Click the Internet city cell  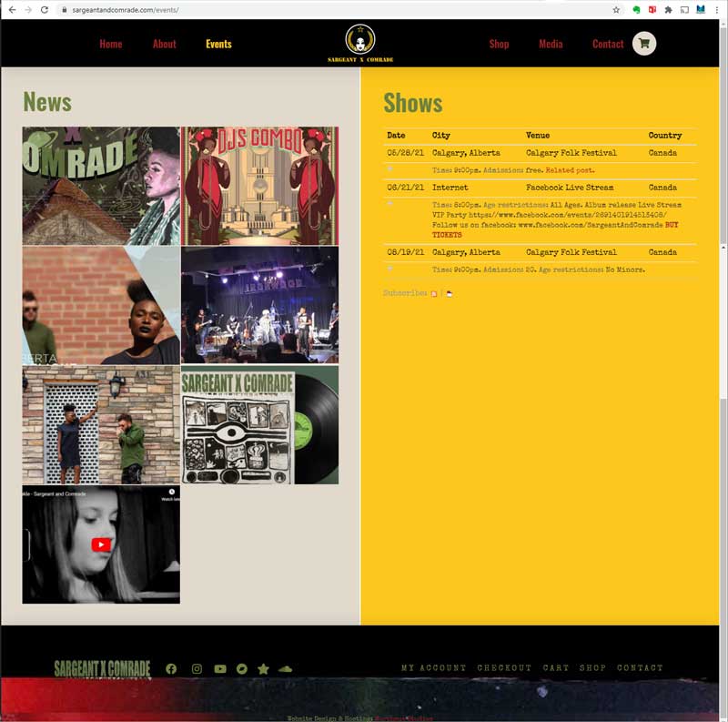tap(450, 188)
